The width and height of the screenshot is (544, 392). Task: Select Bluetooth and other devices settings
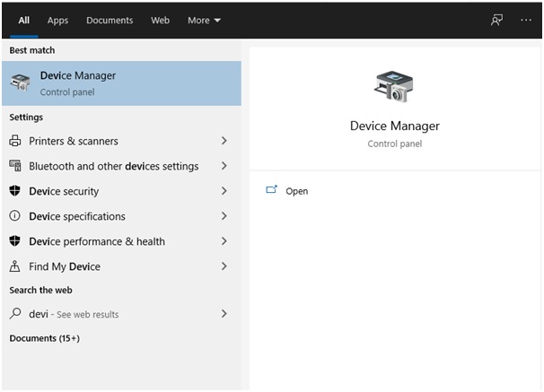tap(121, 166)
